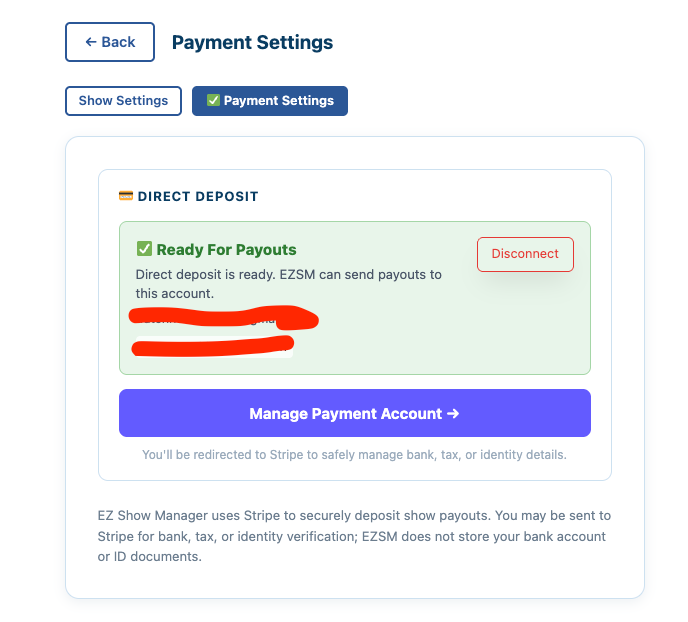Click the first red-redacted account line
Screen dimensions: 688x622
tap(224, 318)
